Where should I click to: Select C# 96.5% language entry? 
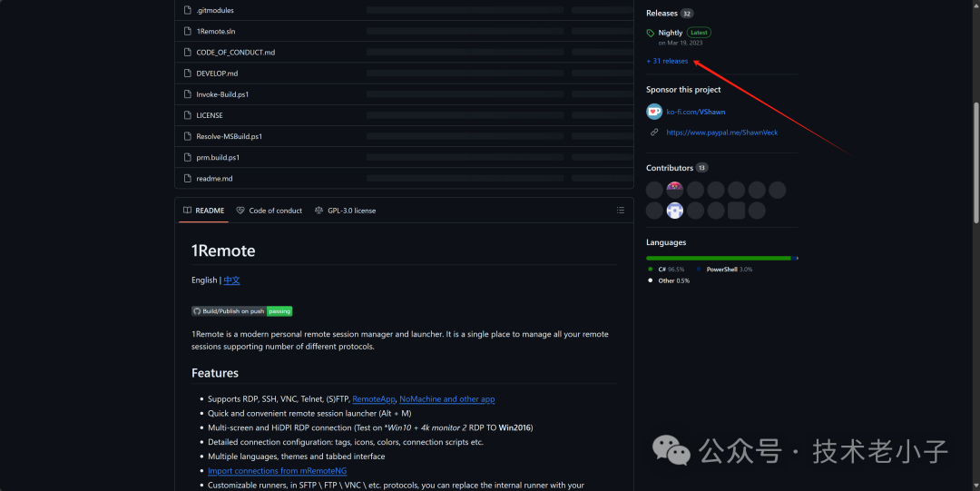[667, 270]
